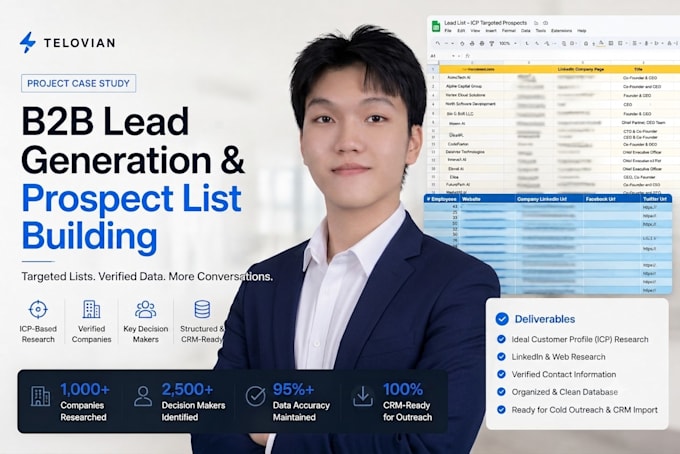Click the person icon beside 2,500+ Decision Makers

click(x=143, y=396)
